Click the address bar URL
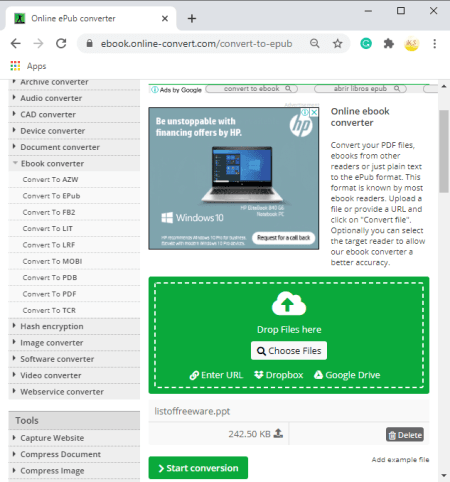Image resolution: width=450 pixels, height=482 pixels. point(197,44)
